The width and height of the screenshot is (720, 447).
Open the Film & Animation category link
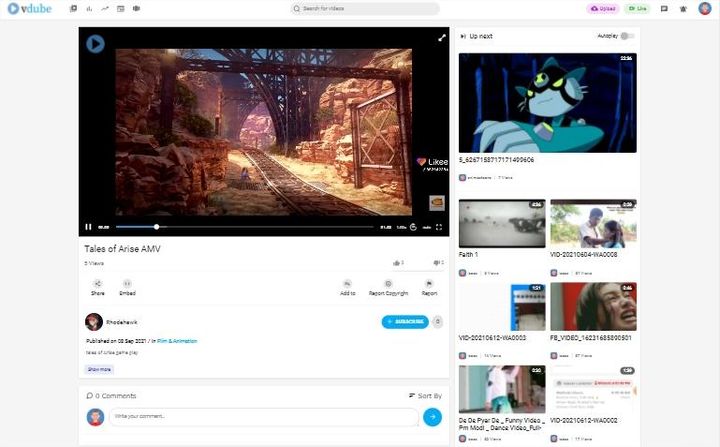pyautogui.click(x=177, y=341)
